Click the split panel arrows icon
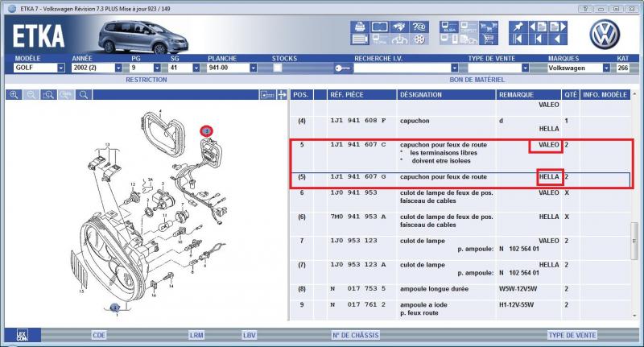The height and width of the screenshot is (347, 644). coord(283,95)
